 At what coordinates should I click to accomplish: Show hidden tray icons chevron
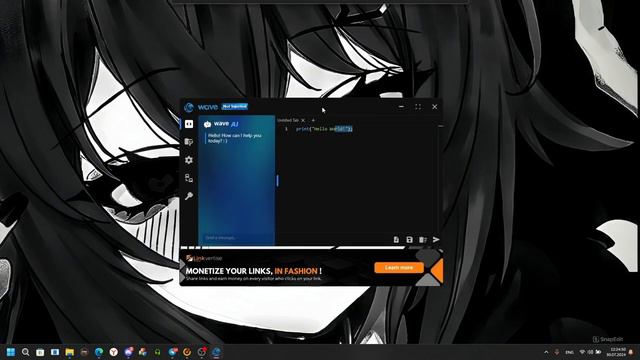546,352
